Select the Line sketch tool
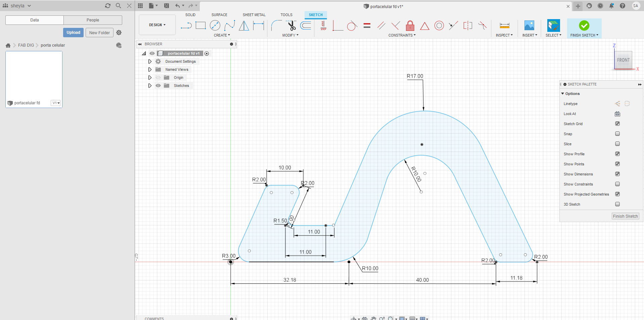Viewport: 644px width, 320px height. (x=186, y=25)
